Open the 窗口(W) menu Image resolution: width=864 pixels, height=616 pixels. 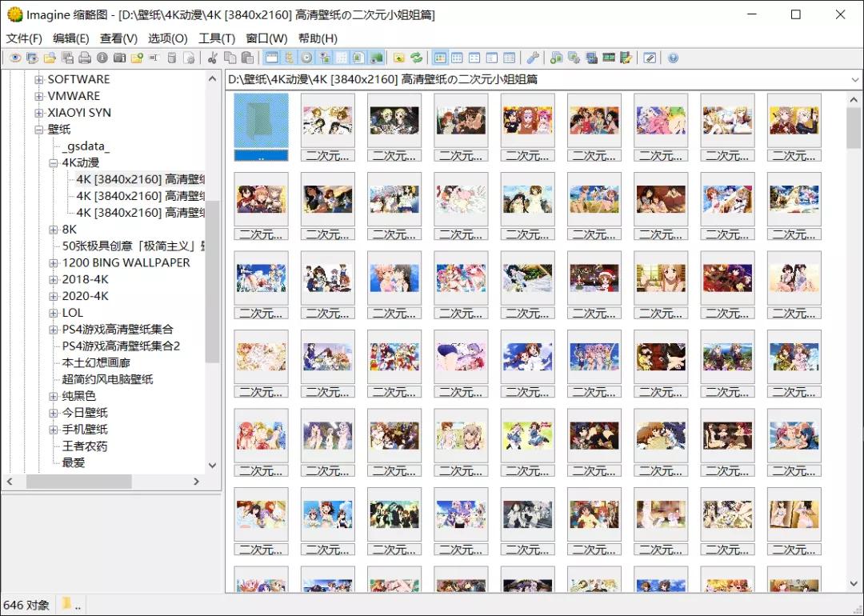[266, 38]
